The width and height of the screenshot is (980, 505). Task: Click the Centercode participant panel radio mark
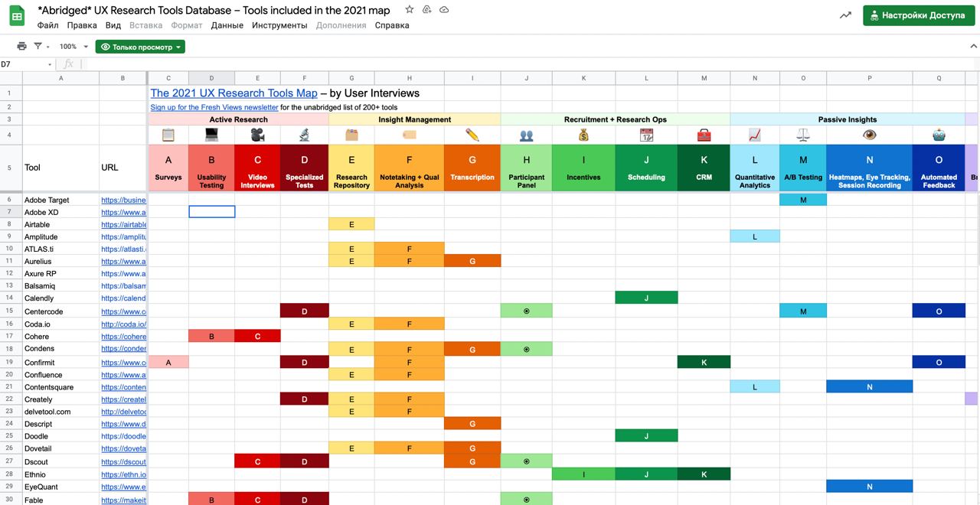click(x=526, y=311)
